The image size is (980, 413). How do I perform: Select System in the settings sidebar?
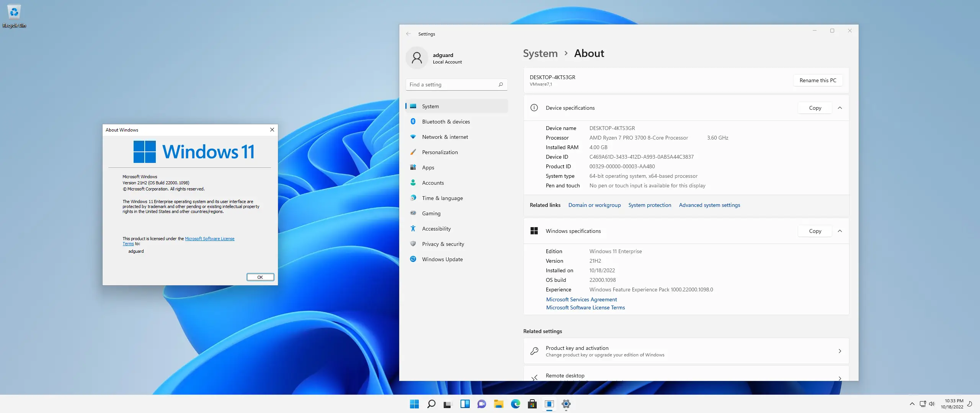pyautogui.click(x=431, y=106)
